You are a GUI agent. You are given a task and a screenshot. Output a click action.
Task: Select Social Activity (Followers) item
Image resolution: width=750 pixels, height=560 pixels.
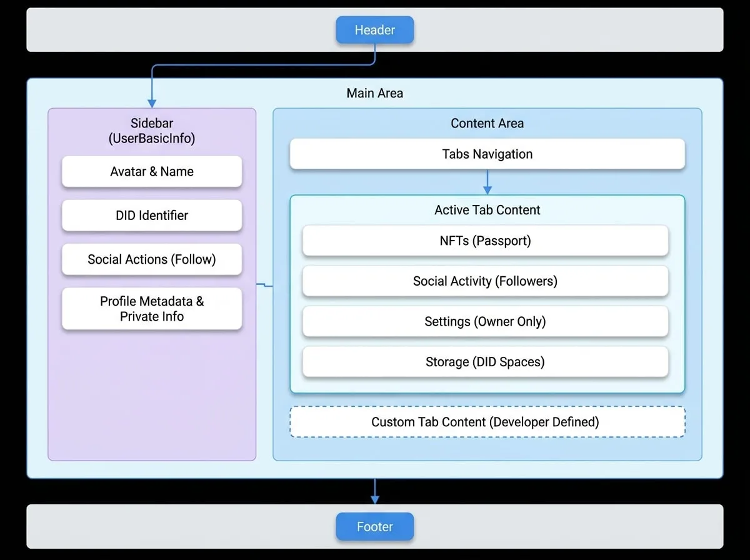(x=486, y=281)
